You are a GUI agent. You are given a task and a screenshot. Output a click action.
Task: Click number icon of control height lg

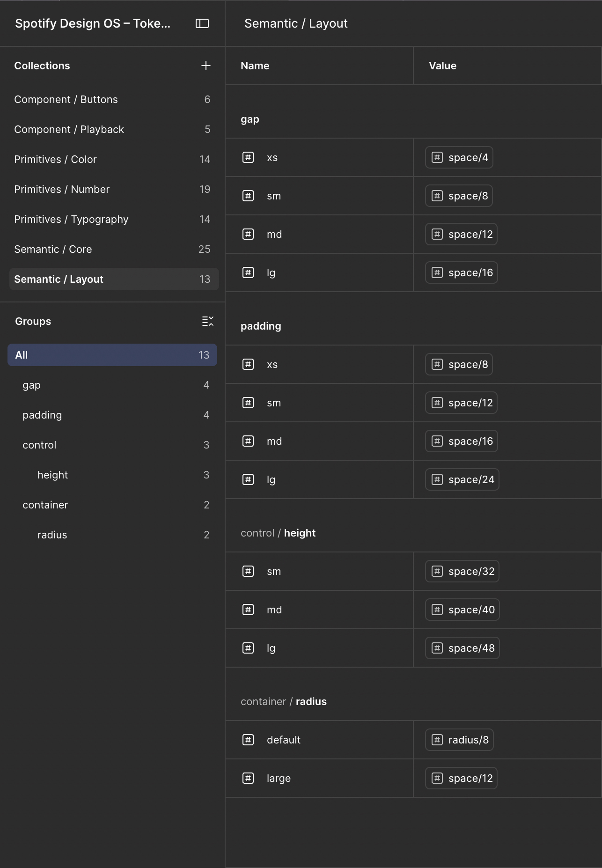pyautogui.click(x=248, y=648)
